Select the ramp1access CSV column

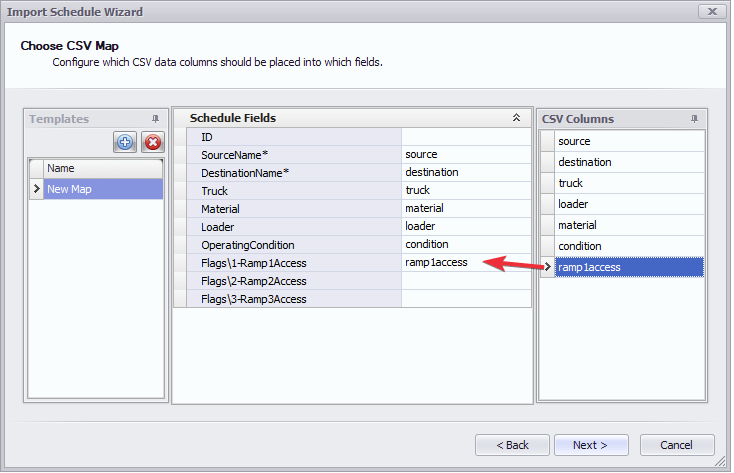pyautogui.click(x=629, y=267)
